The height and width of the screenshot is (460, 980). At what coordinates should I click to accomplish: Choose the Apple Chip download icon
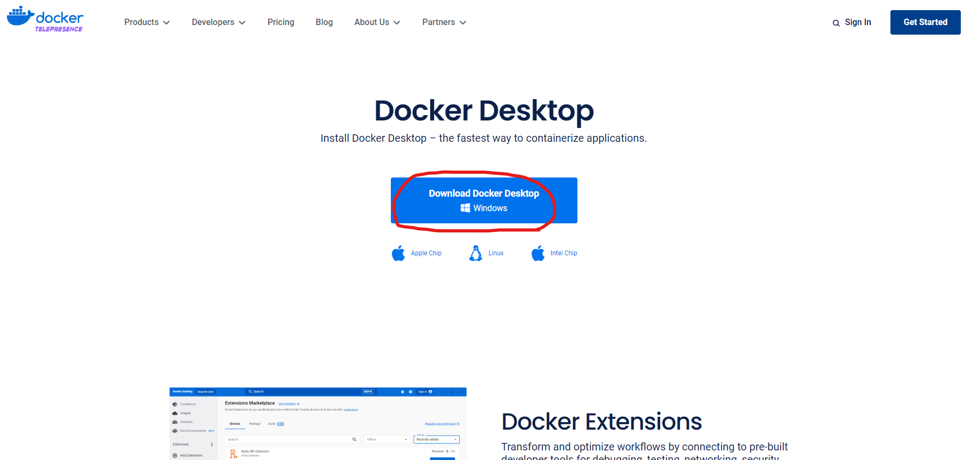398,253
